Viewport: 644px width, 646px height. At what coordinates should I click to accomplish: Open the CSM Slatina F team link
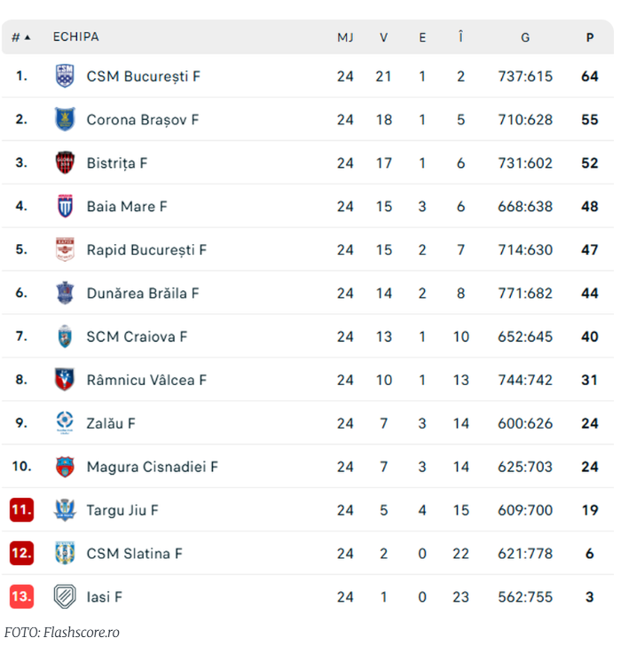[x=134, y=554]
